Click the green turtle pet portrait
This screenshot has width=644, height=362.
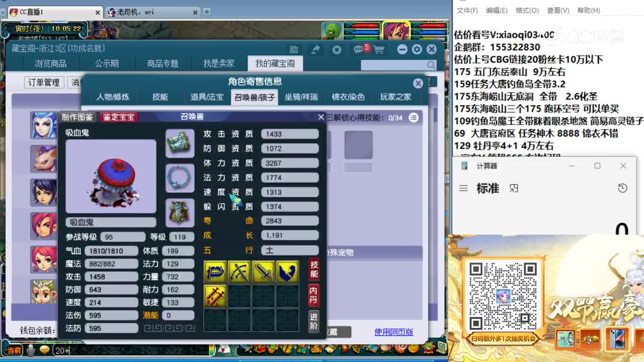[332, 31]
